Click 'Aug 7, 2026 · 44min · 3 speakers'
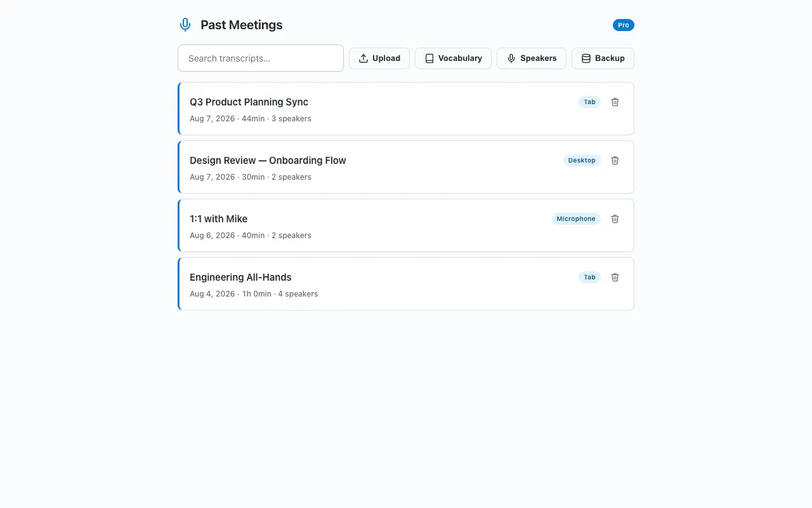The width and height of the screenshot is (812, 508). 251,119
